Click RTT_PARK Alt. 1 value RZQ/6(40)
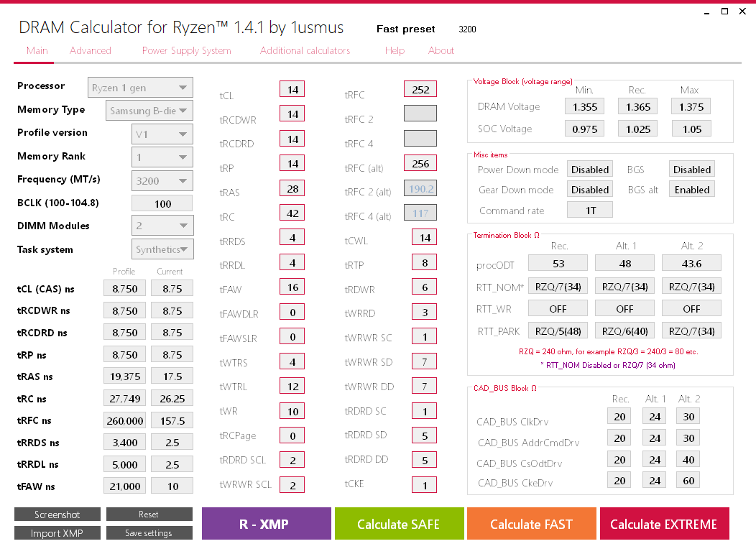 coord(624,331)
